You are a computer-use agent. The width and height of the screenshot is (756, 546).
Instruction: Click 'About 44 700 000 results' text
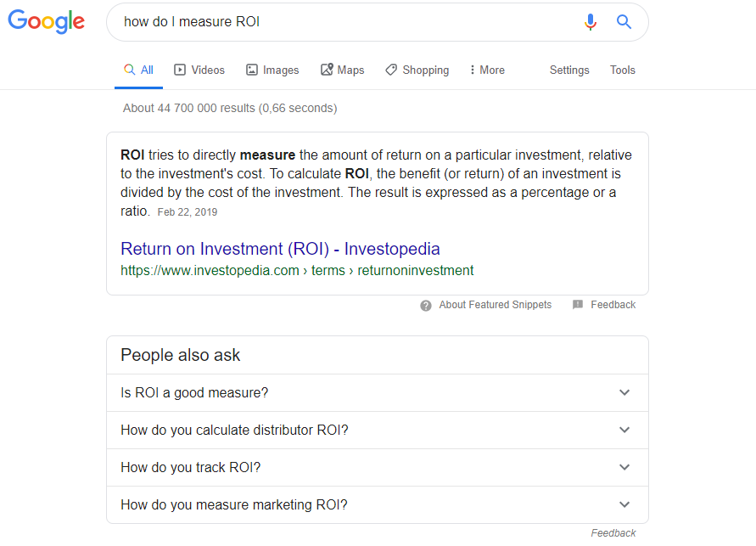[x=230, y=108]
